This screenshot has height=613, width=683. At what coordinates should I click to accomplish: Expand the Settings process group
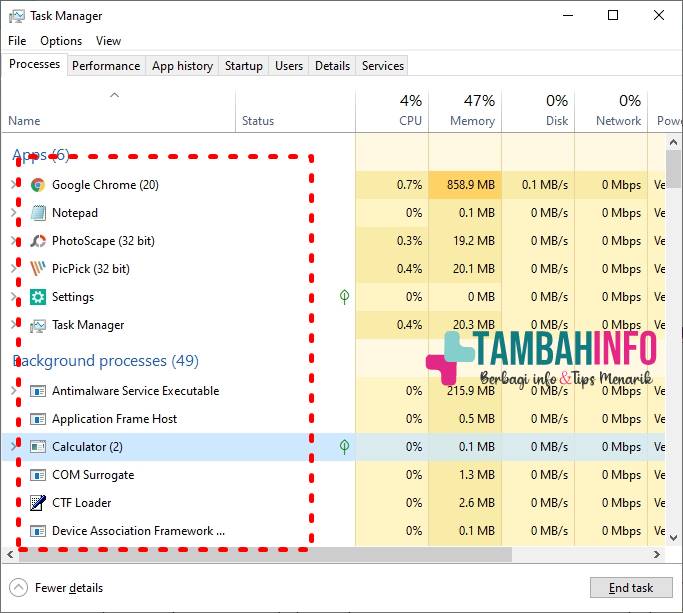tap(14, 297)
